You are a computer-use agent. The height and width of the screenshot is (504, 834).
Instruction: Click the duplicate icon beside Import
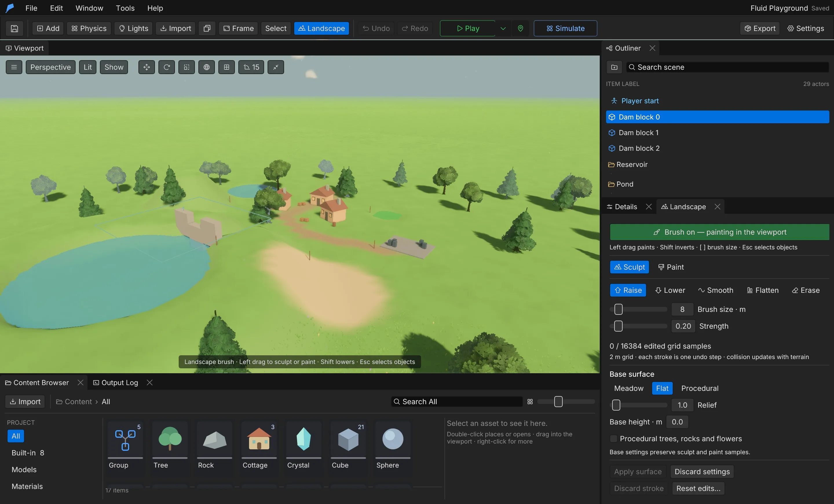click(207, 28)
